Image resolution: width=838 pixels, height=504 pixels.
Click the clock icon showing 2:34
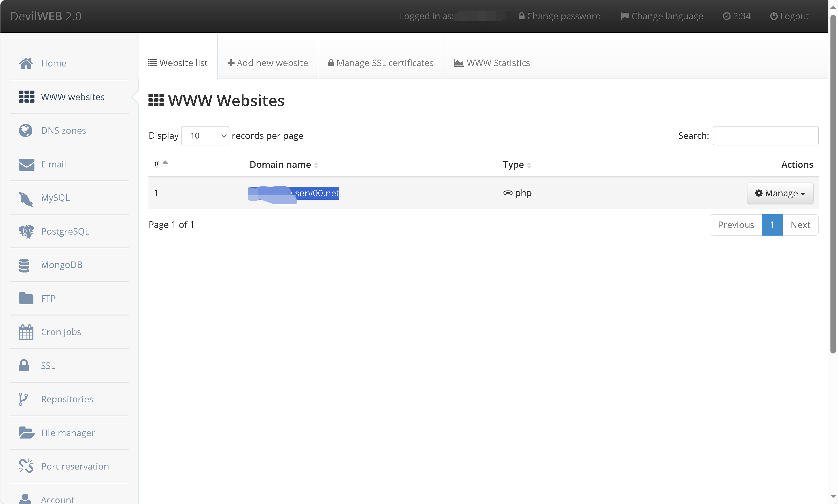pos(726,16)
